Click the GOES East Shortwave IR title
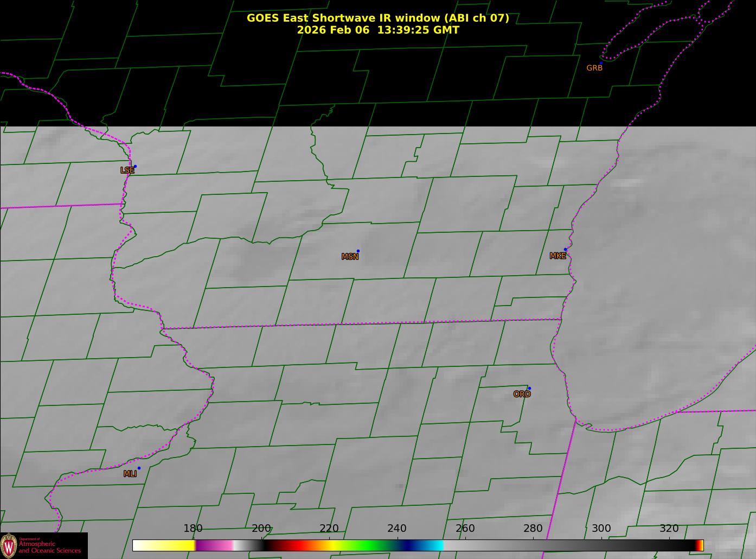The width and height of the screenshot is (756, 559). (377, 18)
